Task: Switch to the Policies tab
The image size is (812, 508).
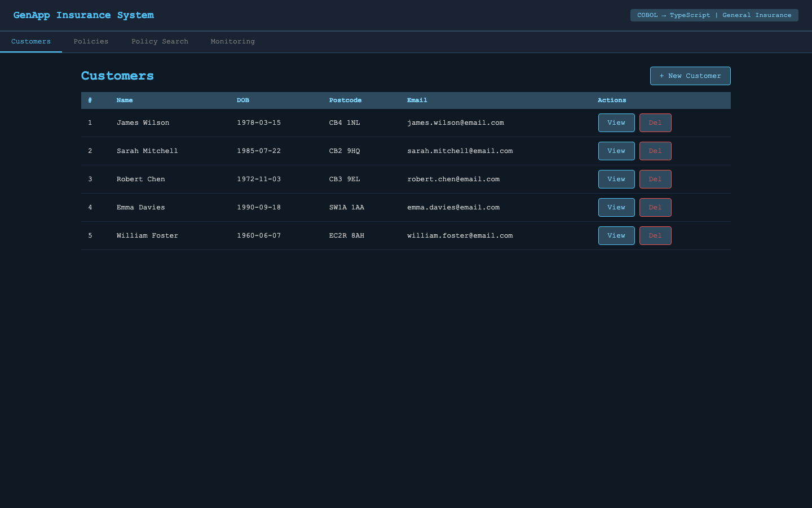Action: click(x=91, y=42)
